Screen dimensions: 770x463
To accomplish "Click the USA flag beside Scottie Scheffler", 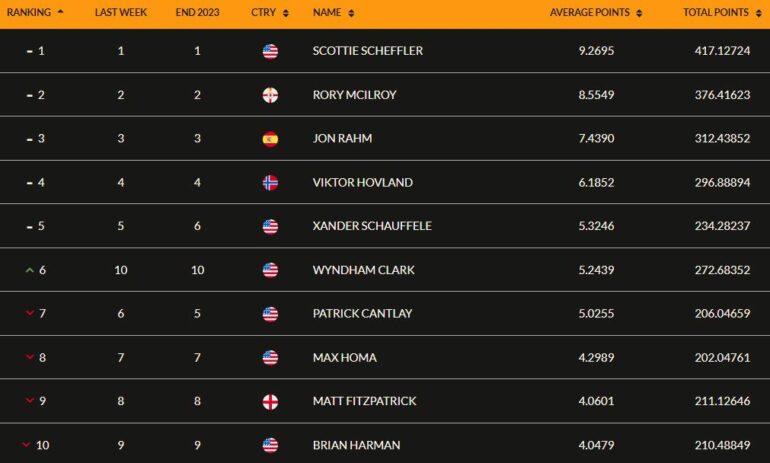I will (x=270, y=51).
